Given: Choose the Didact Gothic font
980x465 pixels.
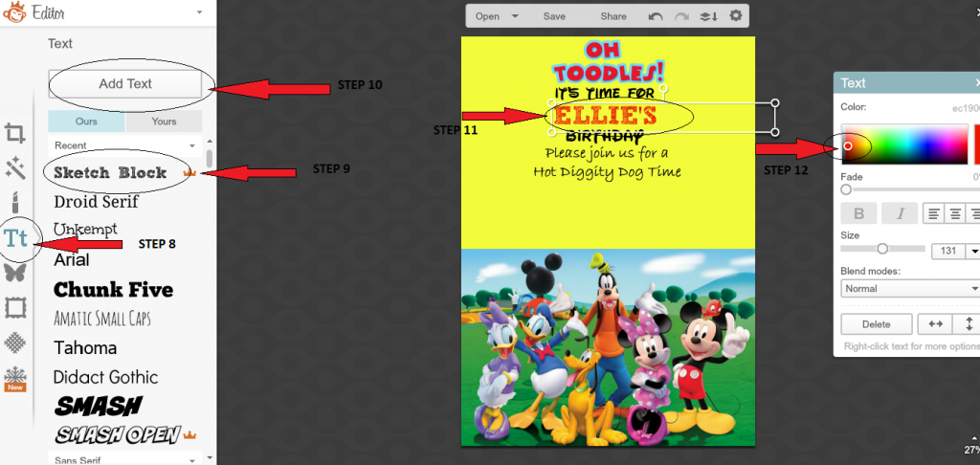Looking at the screenshot, I should [x=105, y=377].
